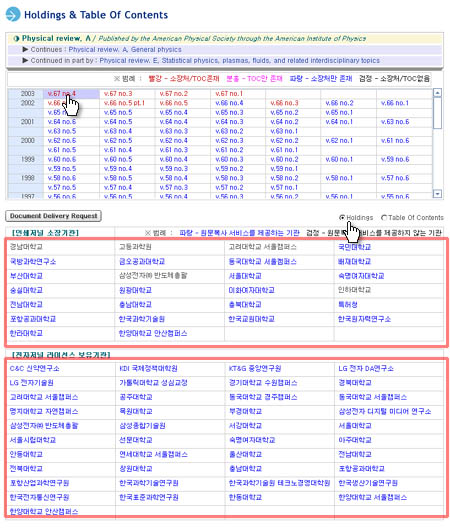Open issue v.57 no.1
Image resolution: width=450 pixels, height=529 pixels.
tap(284, 188)
